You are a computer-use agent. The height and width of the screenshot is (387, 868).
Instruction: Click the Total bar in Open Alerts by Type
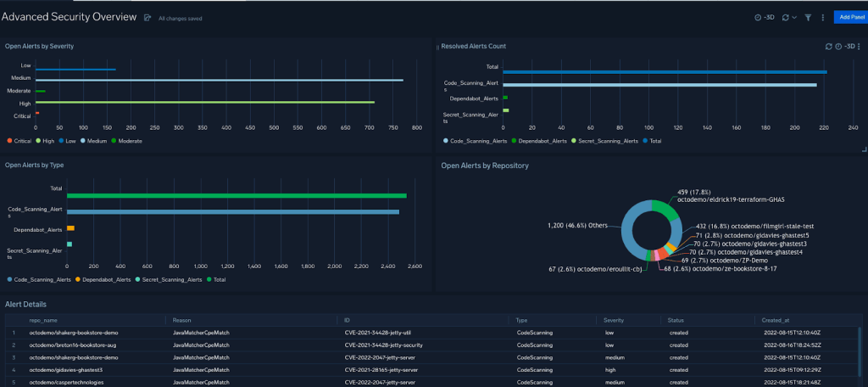click(x=237, y=196)
